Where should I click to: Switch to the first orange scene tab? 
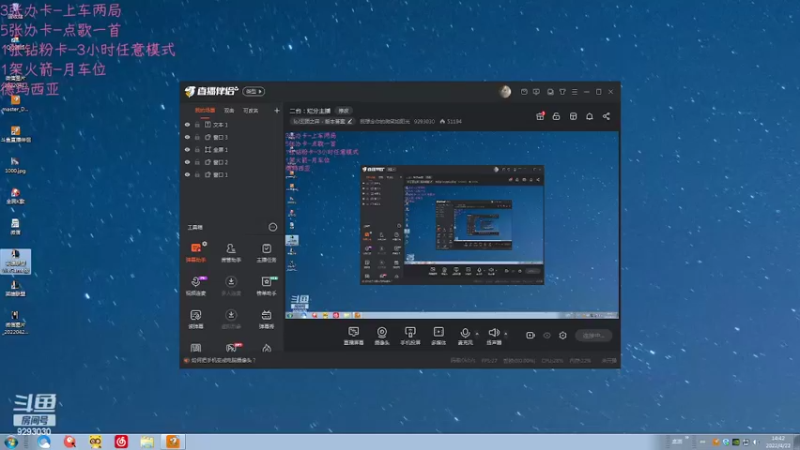[x=205, y=110]
